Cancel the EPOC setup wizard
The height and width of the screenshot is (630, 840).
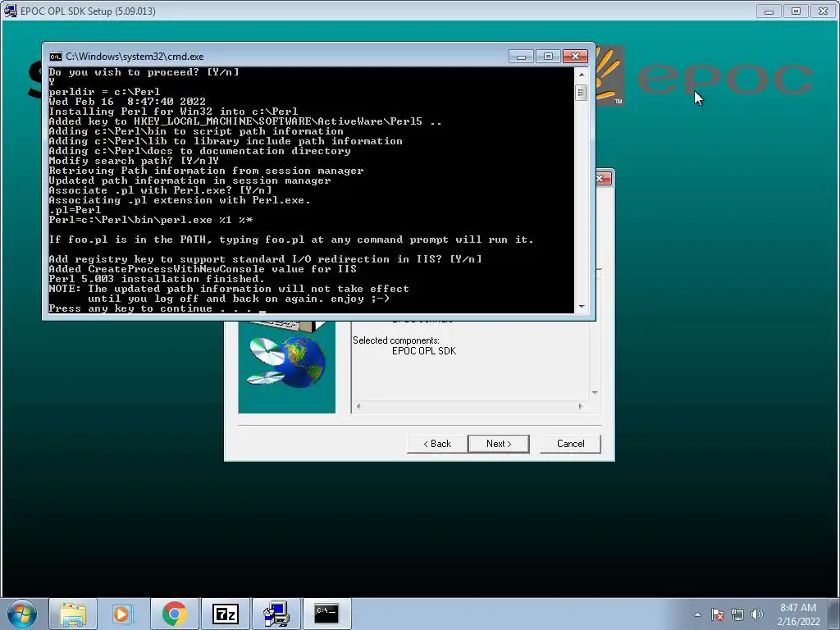click(571, 444)
